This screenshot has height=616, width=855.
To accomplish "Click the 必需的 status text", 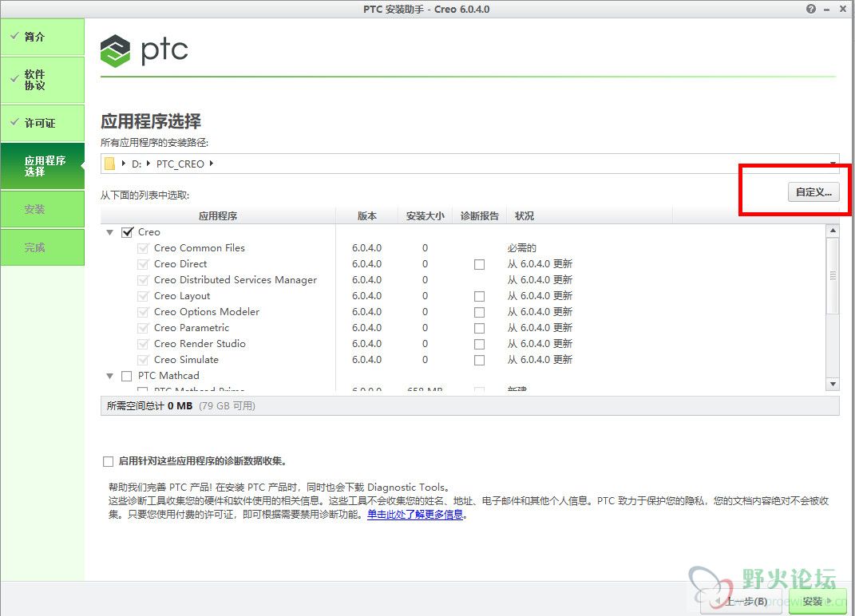I will 521,248.
